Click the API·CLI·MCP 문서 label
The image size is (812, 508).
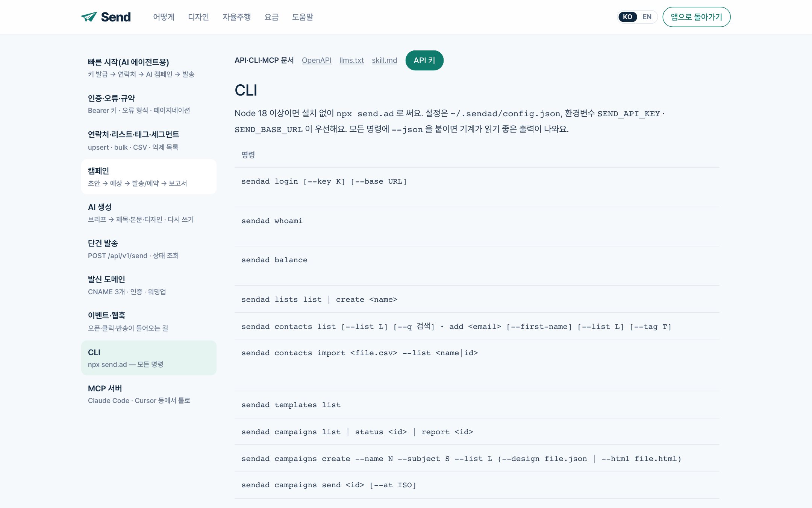pyautogui.click(x=264, y=60)
